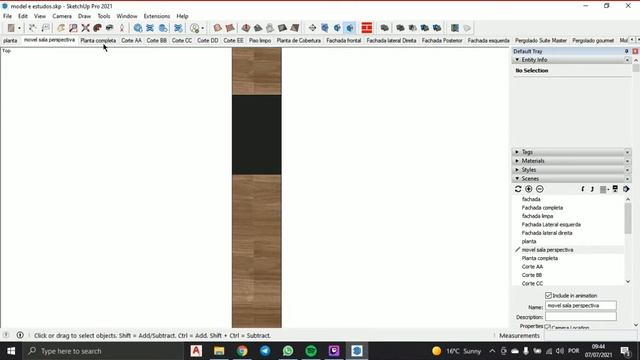
Task: Click the Zoom Extents icon
Action: [x=85, y=28]
